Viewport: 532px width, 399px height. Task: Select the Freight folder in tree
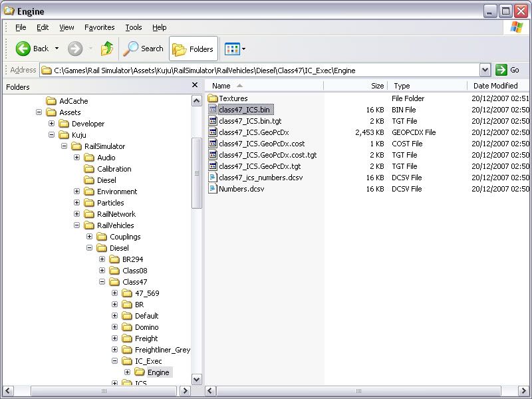[146, 338]
